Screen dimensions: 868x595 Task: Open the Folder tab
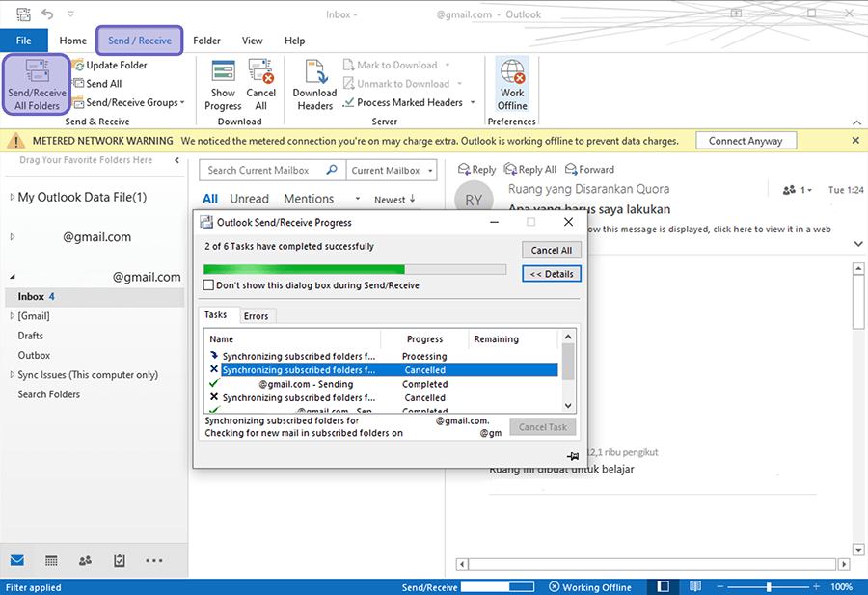(x=206, y=41)
